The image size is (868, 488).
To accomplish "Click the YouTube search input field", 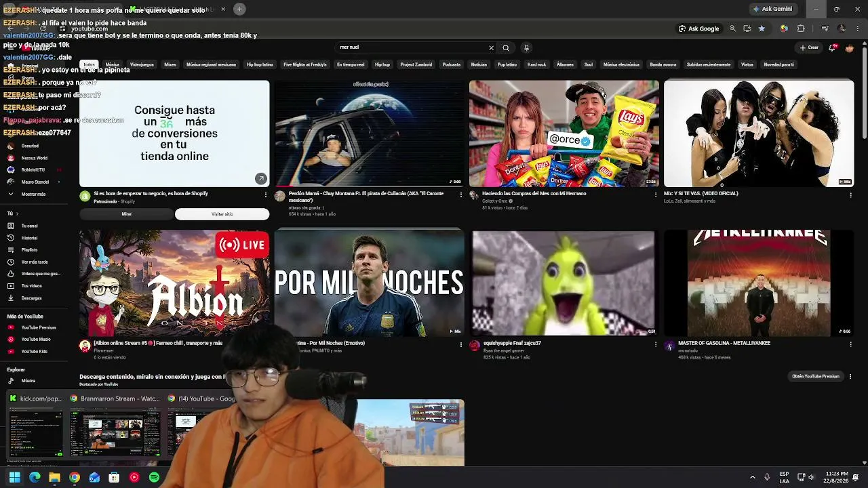I will click(x=411, y=48).
